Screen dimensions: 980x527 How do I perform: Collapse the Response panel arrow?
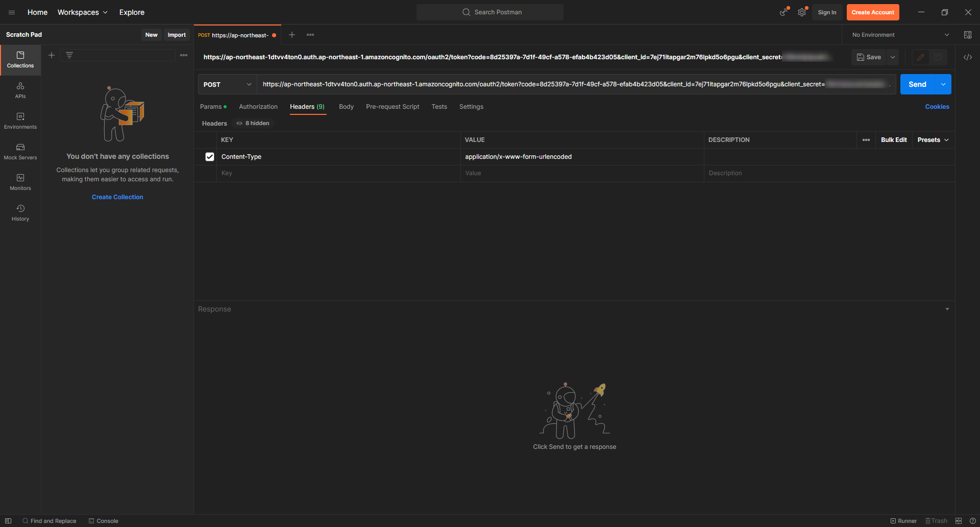(947, 309)
